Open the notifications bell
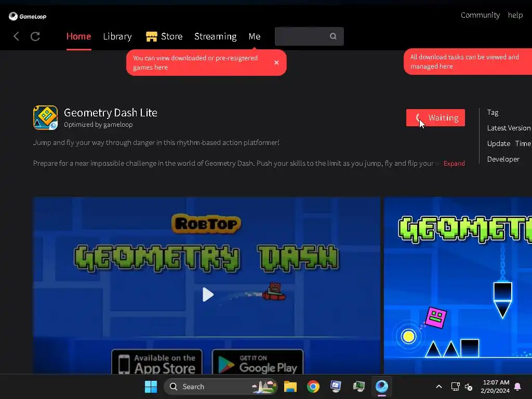The image size is (532, 399). [518, 387]
